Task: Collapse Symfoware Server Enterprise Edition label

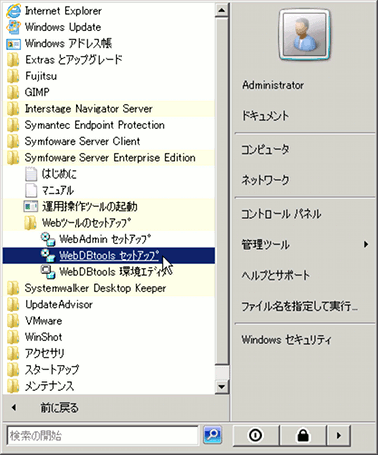Action: coord(110,158)
